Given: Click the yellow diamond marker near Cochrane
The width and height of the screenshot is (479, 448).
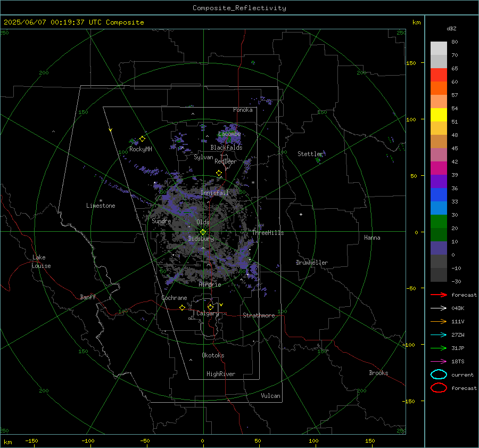Looking at the screenshot, I should [x=182, y=307].
